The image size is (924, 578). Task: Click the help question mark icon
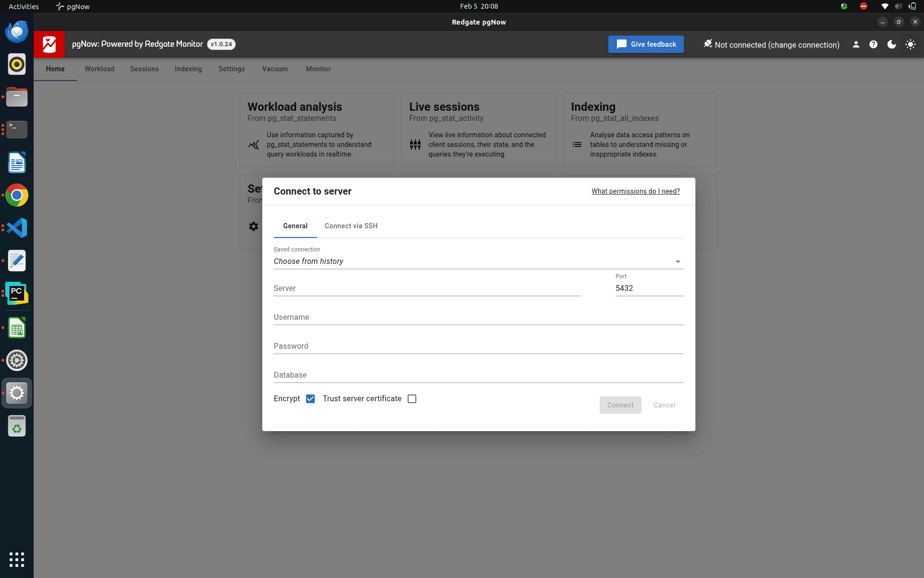click(x=873, y=44)
